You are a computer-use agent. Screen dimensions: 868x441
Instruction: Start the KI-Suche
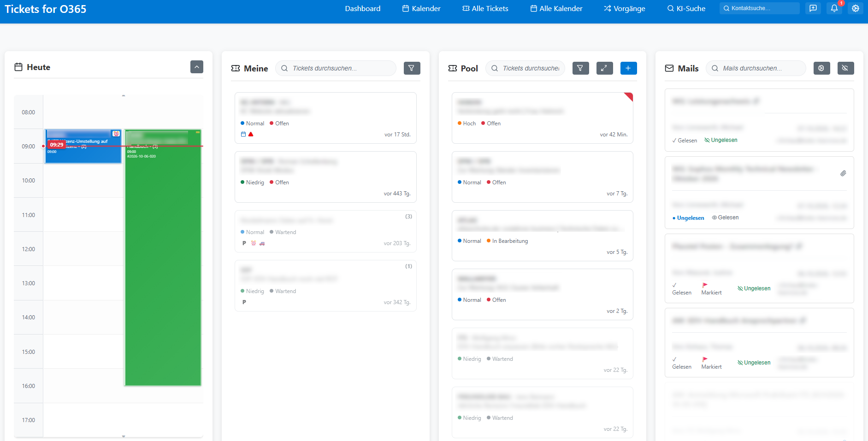(686, 8)
